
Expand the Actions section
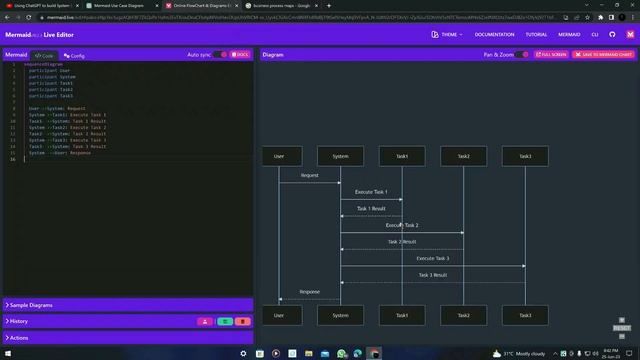click(128, 338)
